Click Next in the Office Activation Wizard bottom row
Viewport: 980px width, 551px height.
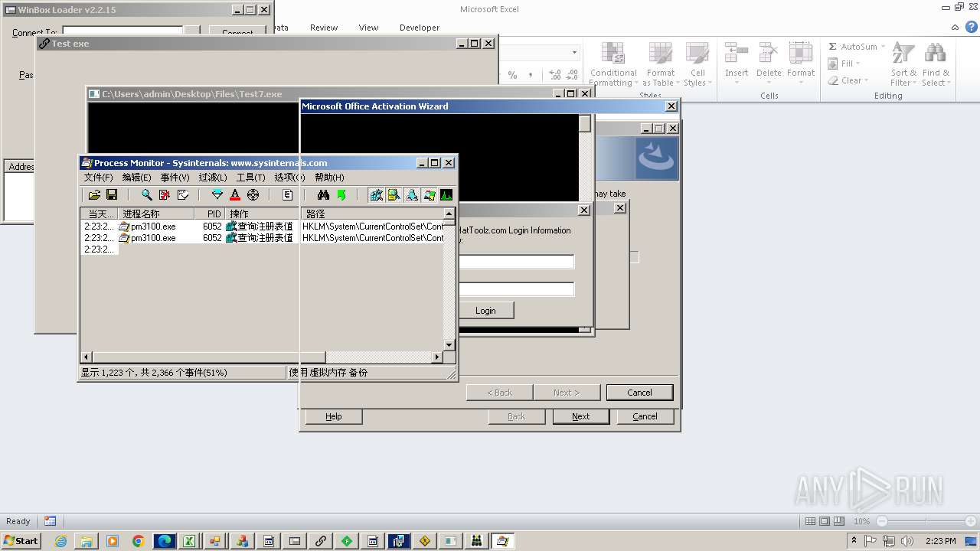581,416
